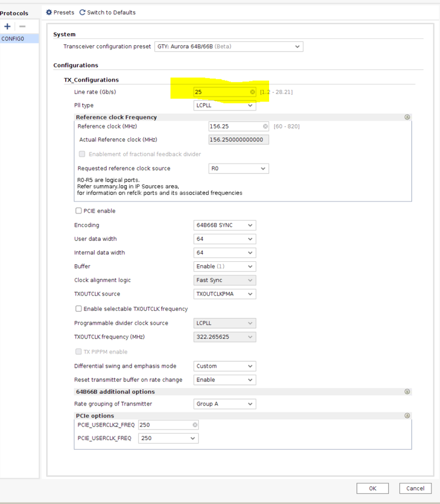Expand the Encoding dropdown
Viewport: 440px width, 504px height.
pyautogui.click(x=225, y=225)
